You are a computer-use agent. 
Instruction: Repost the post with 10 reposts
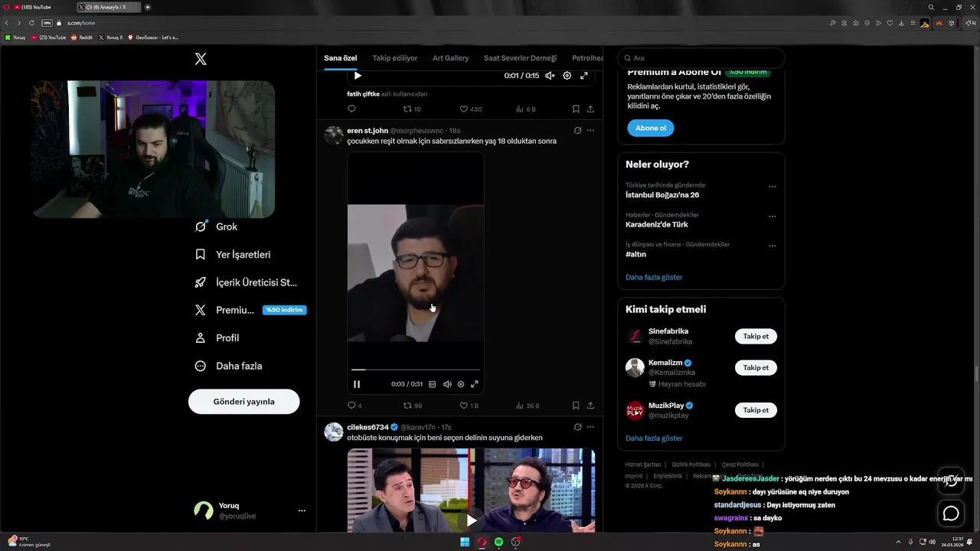click(x=412, y=109)
